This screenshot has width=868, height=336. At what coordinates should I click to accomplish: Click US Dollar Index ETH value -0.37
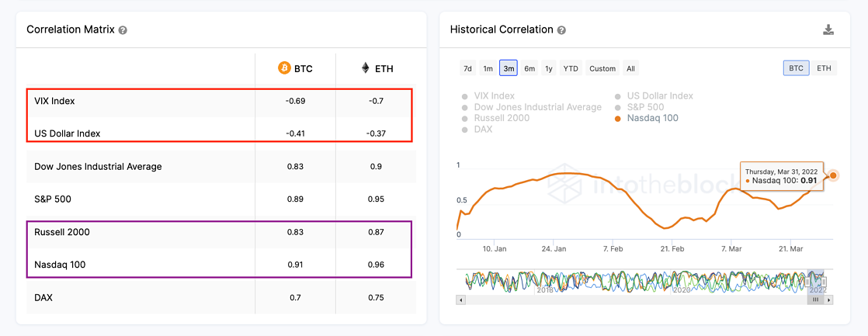pyautogui.click(x=377, y=133)
